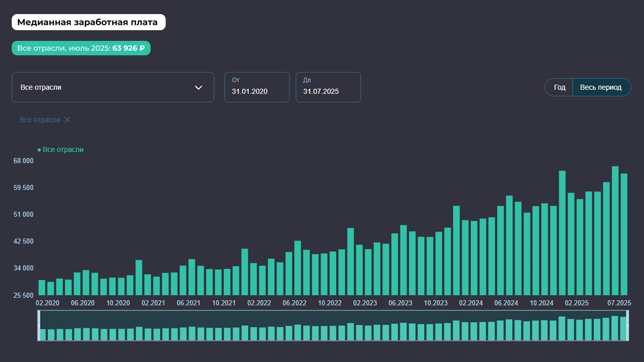Click the 'июль 2025: 63 926 ₽' badge
Screen dimensions: 644x362
coord(81,48)
